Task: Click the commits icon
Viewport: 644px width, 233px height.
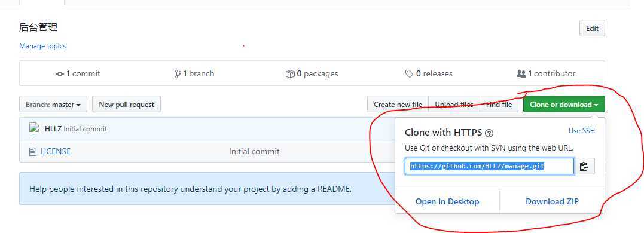Action: (60, 74)
